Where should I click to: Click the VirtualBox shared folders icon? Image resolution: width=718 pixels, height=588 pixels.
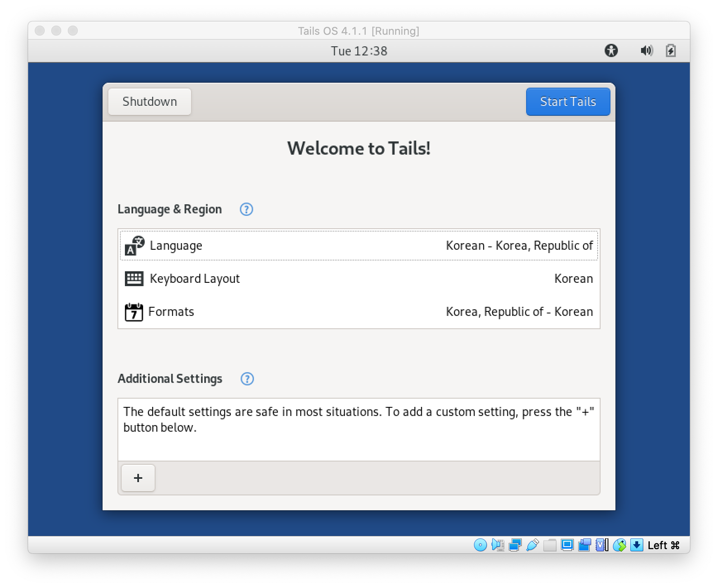(550, 545)
